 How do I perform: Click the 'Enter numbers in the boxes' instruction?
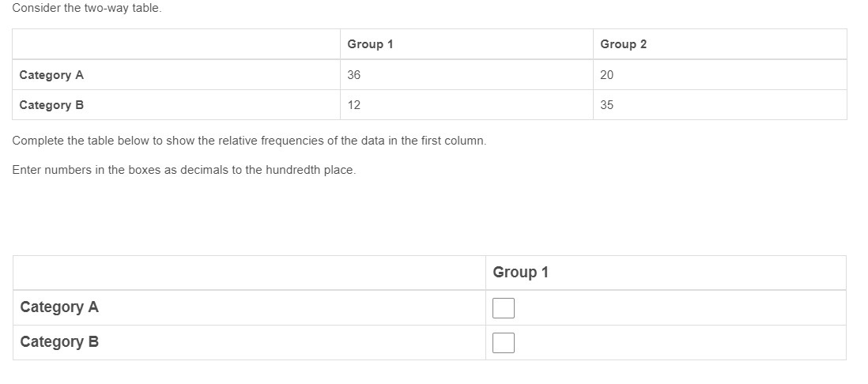[183, 170]
